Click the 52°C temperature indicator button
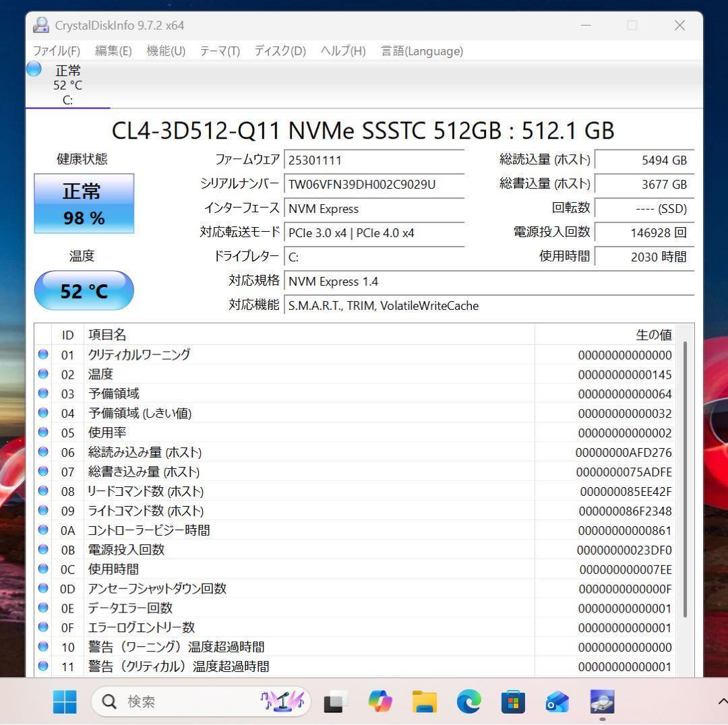This screenshot has width=728, height=725. tap(84, 290)
